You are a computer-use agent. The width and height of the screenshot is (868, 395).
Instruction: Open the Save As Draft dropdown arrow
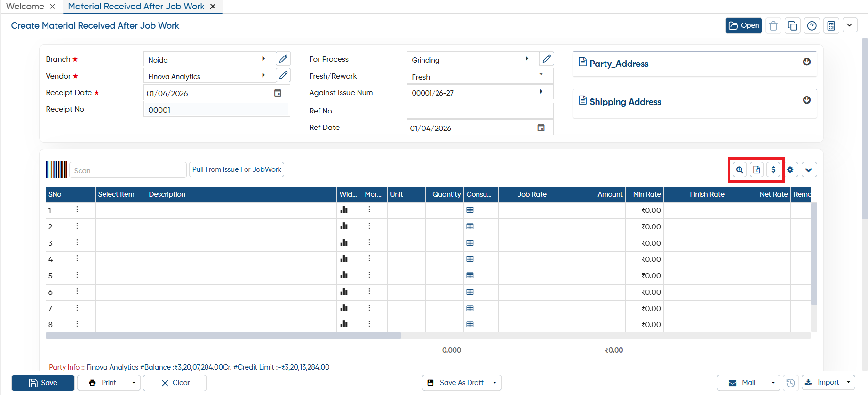tap(495, 383)
